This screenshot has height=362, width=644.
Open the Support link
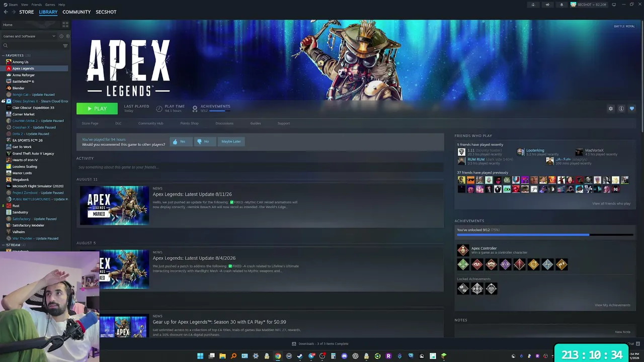click(284, 123)
